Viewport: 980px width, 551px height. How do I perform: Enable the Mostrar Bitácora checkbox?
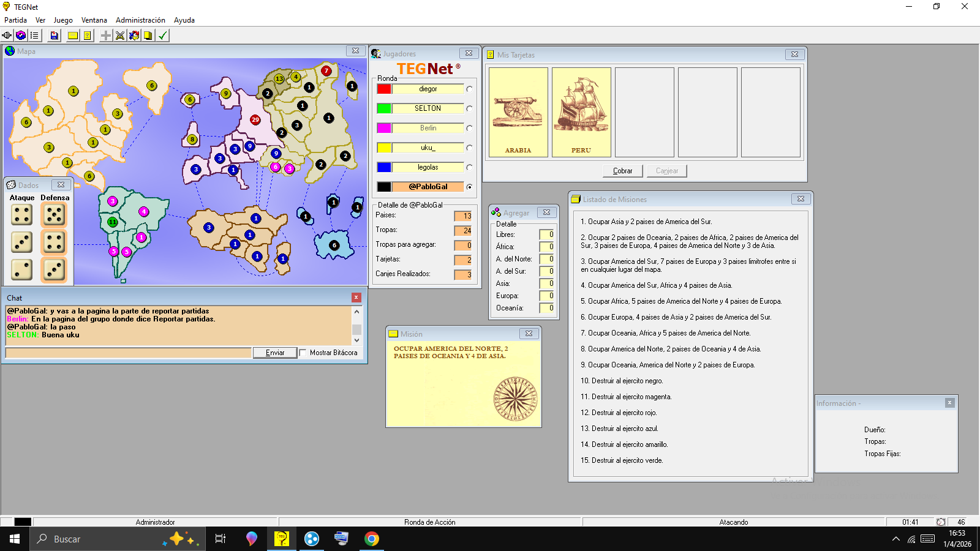click(303, 353)
